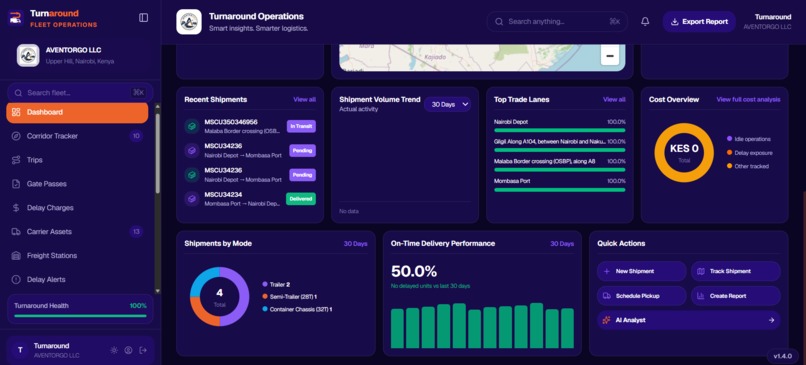
Task: Click the Search anything field in header
Action: click(x=557, y=22)
